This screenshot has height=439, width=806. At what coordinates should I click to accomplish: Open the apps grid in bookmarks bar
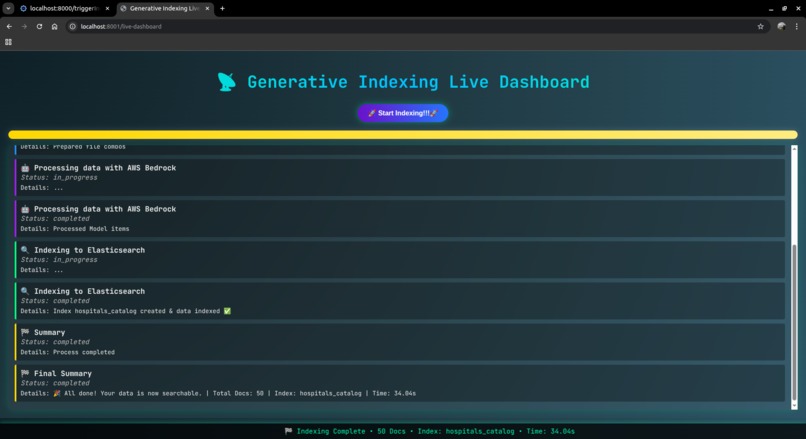(8, 42)
